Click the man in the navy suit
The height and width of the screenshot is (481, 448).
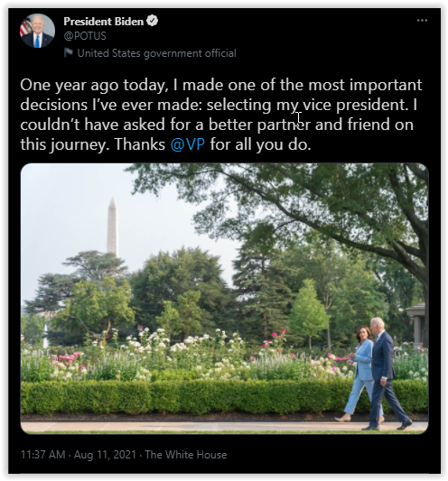386,374
